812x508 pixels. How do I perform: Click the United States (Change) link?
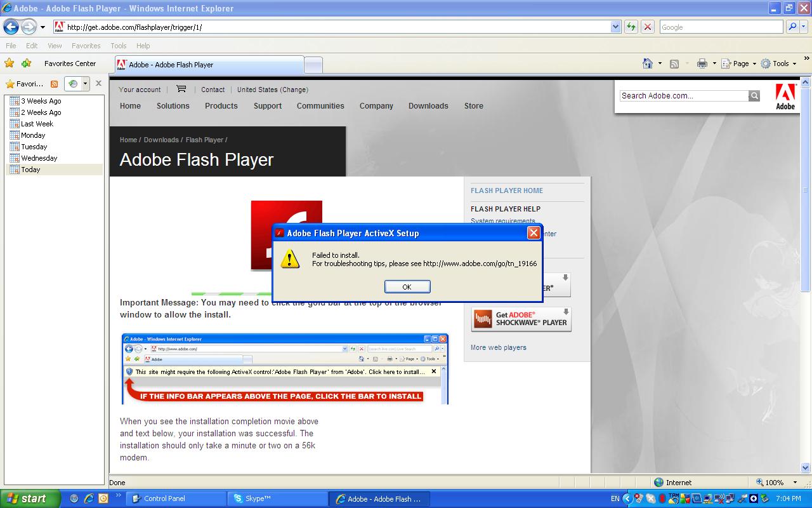click(273, 90)
